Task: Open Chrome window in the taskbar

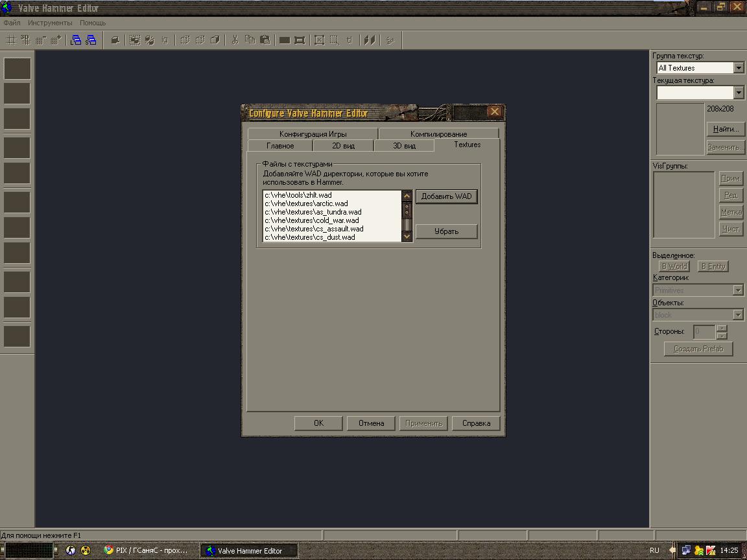Action: click(x=147, y=550)
